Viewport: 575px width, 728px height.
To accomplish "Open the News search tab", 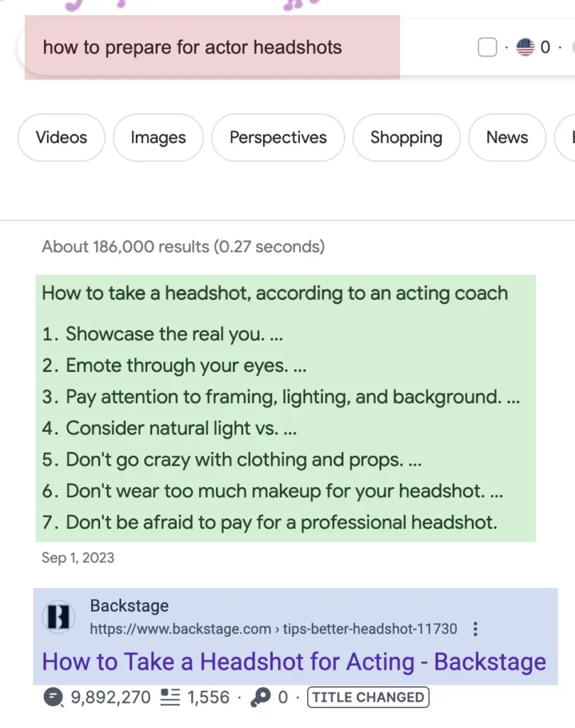I will point(507,137).
